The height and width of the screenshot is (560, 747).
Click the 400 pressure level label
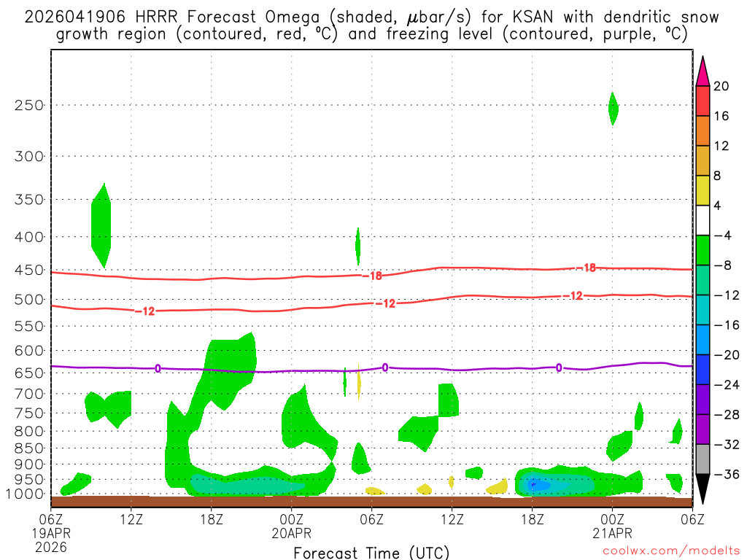(x=29, y=237)
